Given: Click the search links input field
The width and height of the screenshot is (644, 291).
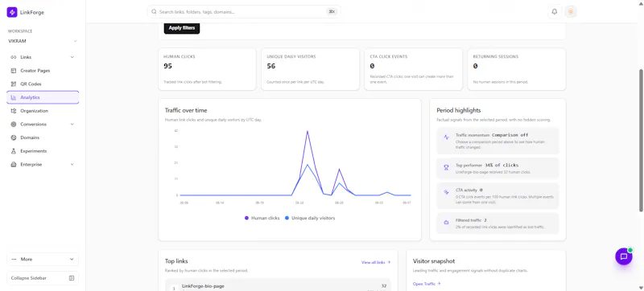Looking at the screenshot, I should pyautogui.click(x=244, y=12).
